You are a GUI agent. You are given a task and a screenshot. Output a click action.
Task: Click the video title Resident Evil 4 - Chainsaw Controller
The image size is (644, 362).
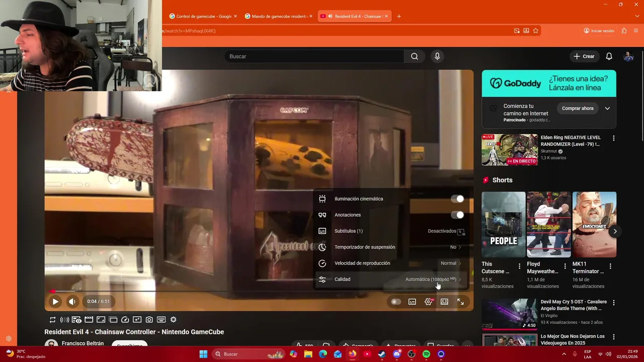tap(134, 332)
